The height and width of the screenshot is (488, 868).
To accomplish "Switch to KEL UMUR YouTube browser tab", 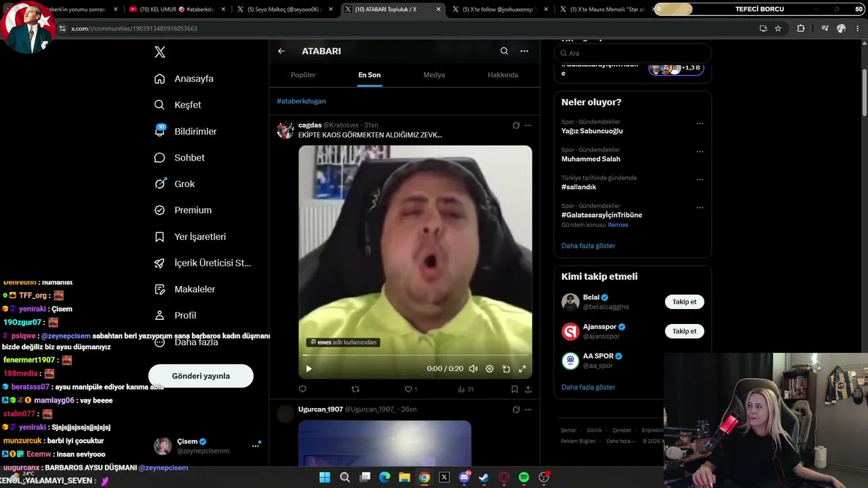I will tap(176, 9).
